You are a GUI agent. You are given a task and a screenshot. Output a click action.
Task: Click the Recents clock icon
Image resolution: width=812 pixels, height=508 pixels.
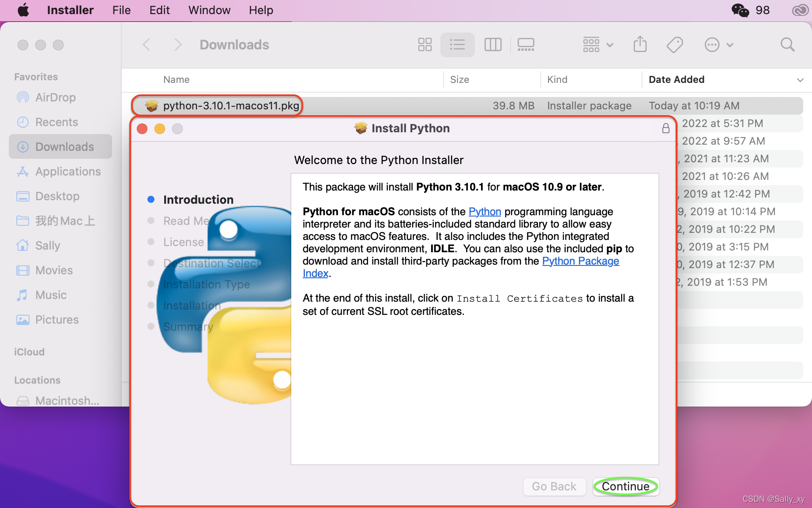coord(23,122)
